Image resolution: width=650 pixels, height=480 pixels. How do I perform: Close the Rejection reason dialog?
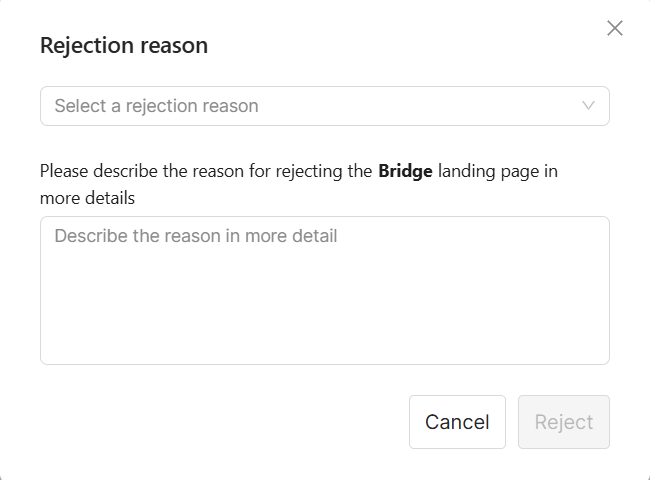pos(615,28)
